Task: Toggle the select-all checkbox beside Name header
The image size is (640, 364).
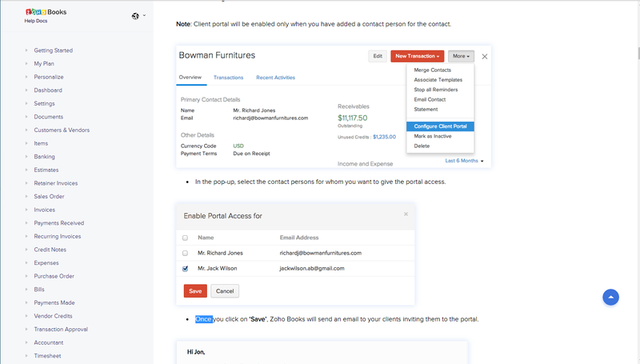Action: click(x=186, y=238)
